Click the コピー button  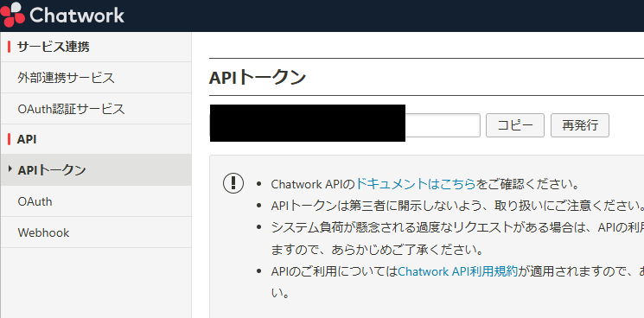tap(515, 125)
